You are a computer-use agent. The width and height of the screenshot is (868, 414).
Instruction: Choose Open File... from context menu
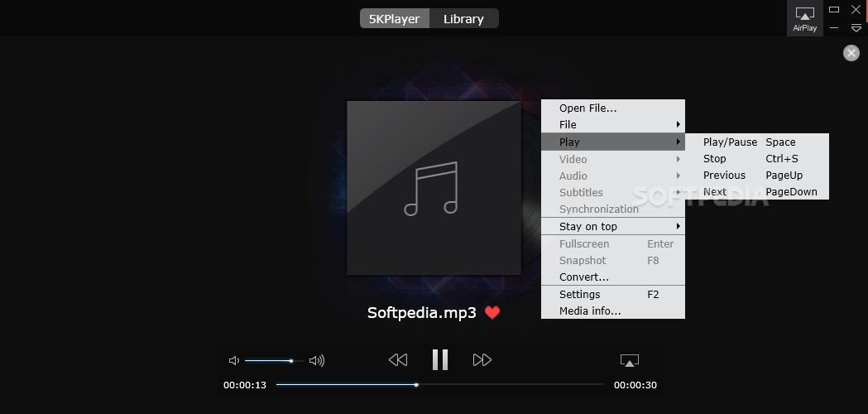(613, 108)
